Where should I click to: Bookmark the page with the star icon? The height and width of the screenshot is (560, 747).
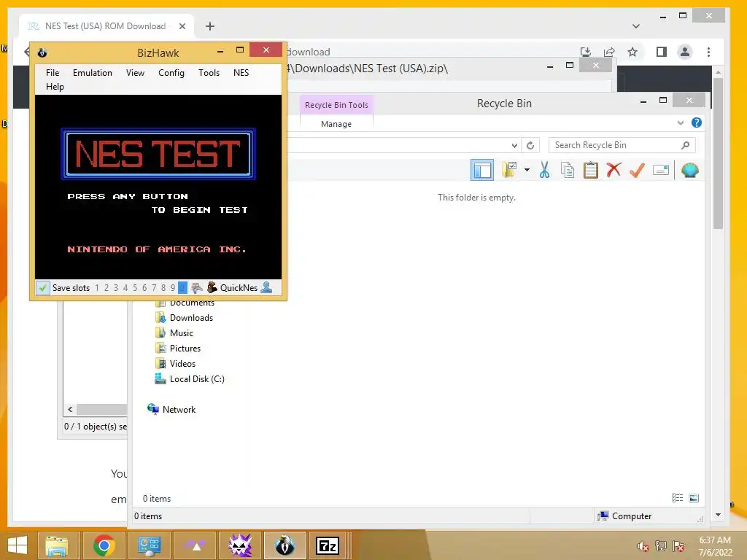click(x=632, y=52)
